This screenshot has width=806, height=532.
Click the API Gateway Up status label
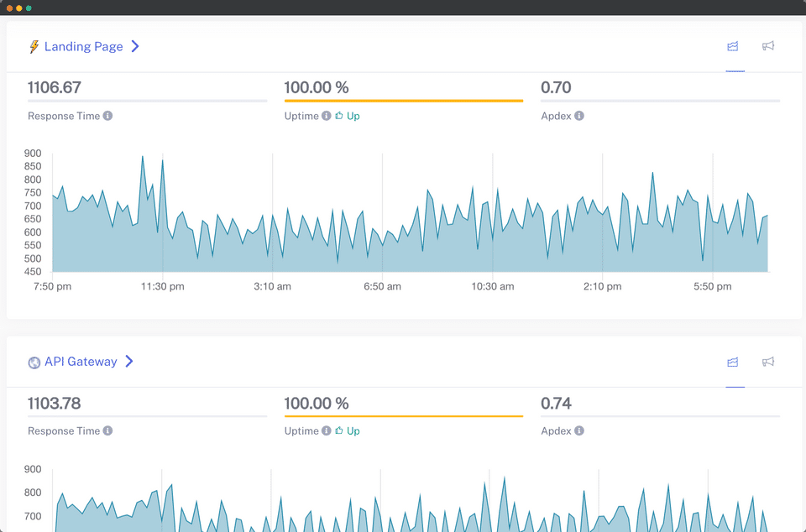353,430
